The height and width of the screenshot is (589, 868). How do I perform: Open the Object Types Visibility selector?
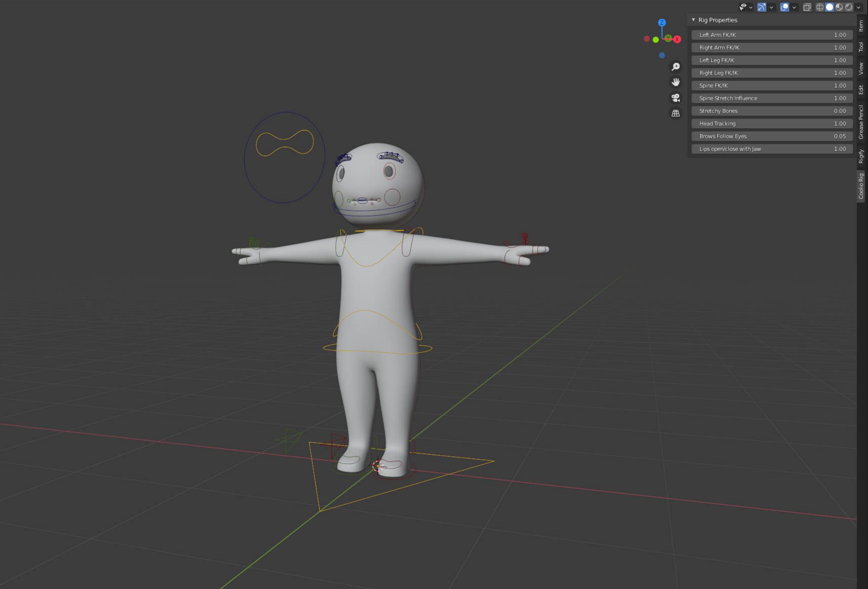tap(742, 7)
